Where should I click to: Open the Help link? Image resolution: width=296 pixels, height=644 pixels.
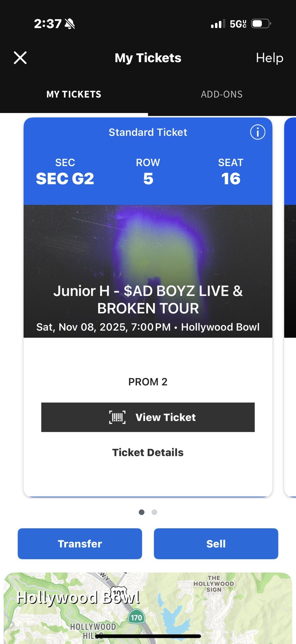270,58
